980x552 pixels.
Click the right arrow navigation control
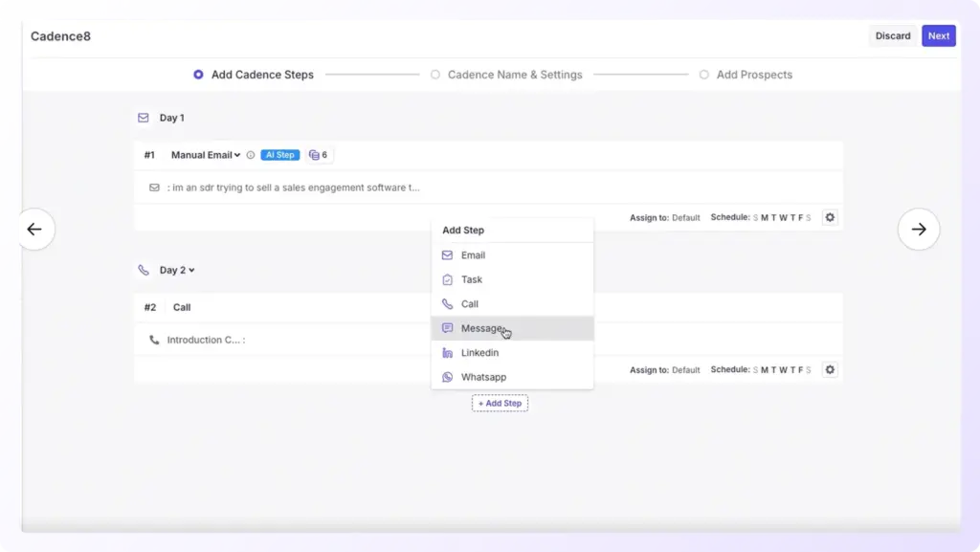918,229
